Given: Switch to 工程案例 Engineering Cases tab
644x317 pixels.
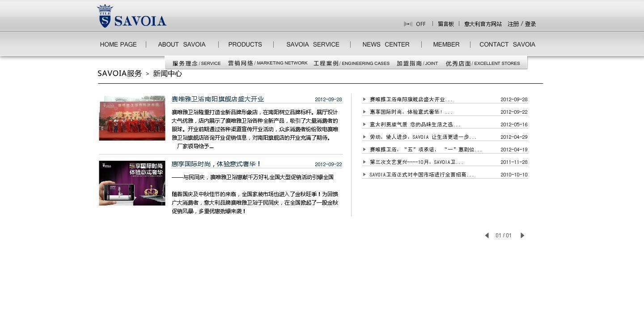Looking at the screenshot, I should coord(351,64).
